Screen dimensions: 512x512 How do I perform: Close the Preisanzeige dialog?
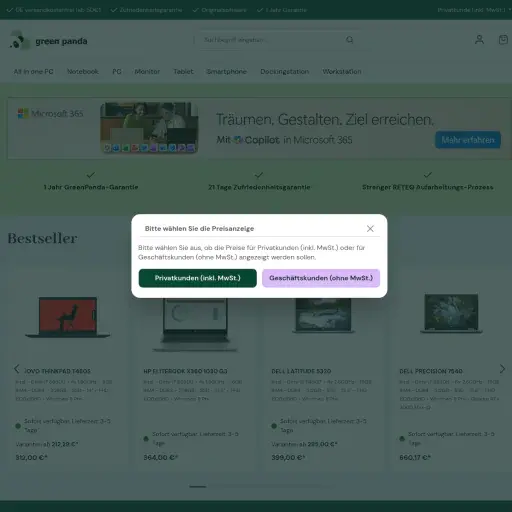[370, 229]
